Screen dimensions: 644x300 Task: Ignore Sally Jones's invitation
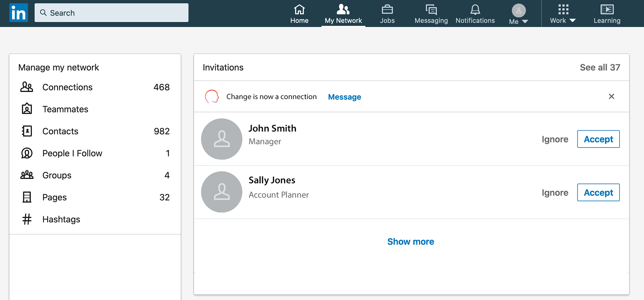point(555,192)
